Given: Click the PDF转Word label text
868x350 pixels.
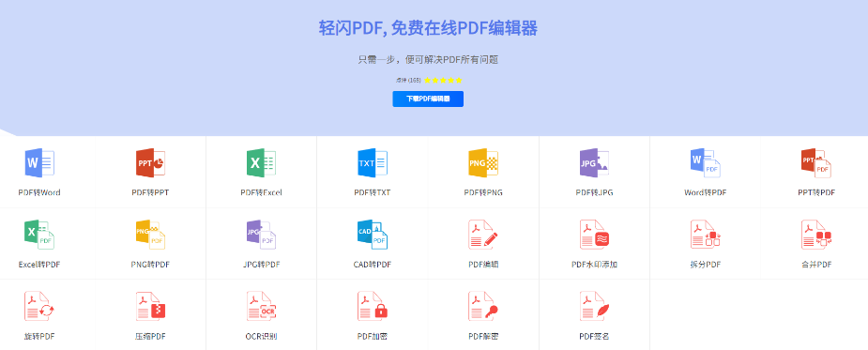Looking at the screenshot, I should point(39,192).
